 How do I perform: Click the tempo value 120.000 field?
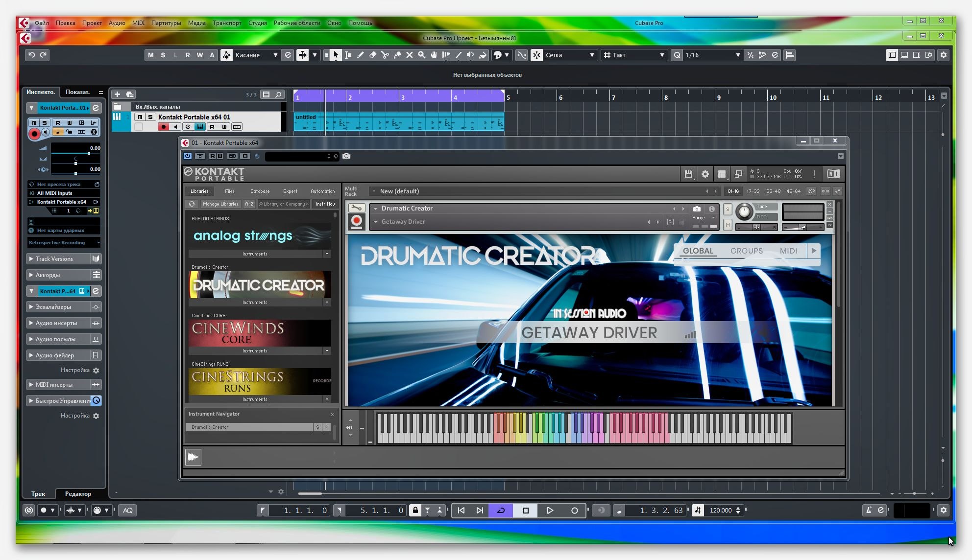pos(720,510)
